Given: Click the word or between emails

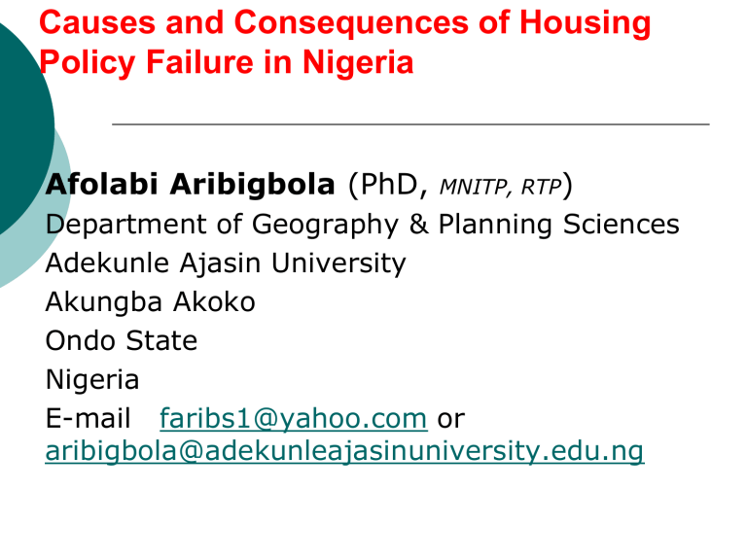Looking at the screenshot, I should 450,419.
